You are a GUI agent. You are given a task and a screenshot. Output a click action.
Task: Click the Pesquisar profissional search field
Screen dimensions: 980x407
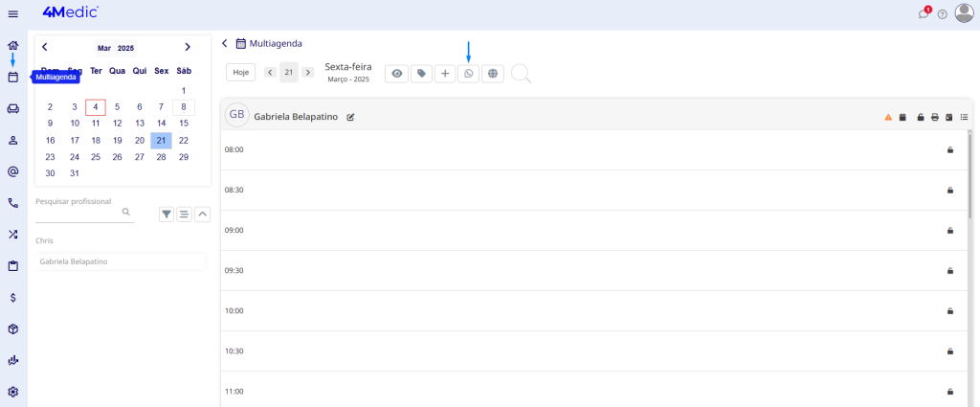pos(84,213)
